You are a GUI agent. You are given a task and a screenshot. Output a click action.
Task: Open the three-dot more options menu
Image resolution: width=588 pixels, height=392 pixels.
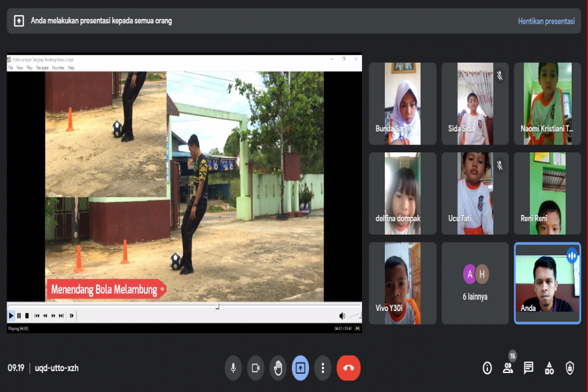pos(323,368)
